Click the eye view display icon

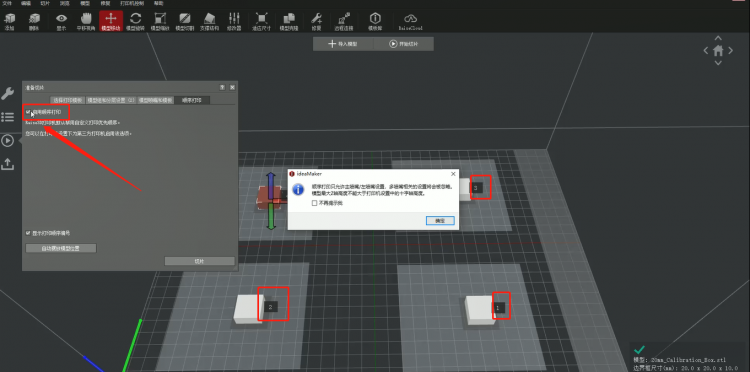61,21
